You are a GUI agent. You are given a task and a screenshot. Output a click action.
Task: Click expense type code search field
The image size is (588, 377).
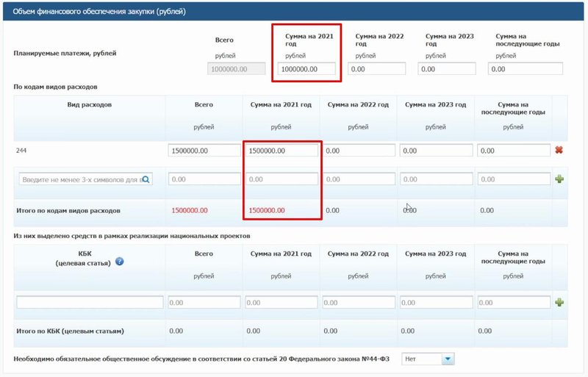tap(79, 179)
